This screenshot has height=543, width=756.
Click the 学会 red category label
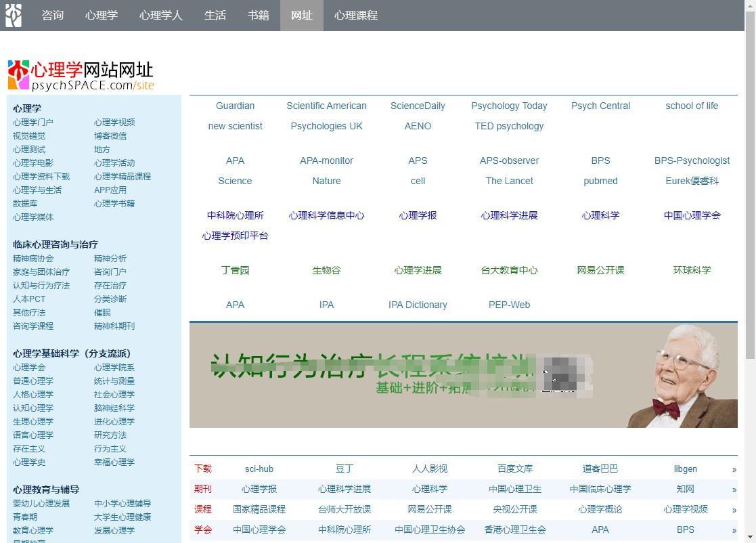202,529
